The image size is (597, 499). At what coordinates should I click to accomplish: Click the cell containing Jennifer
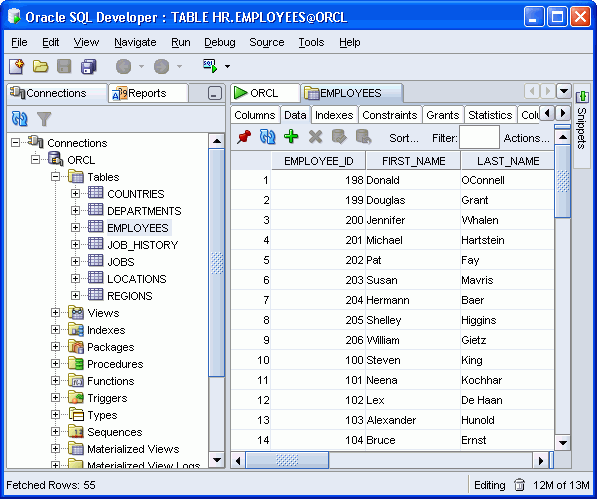pyautogui.click(x=413, y=220)
